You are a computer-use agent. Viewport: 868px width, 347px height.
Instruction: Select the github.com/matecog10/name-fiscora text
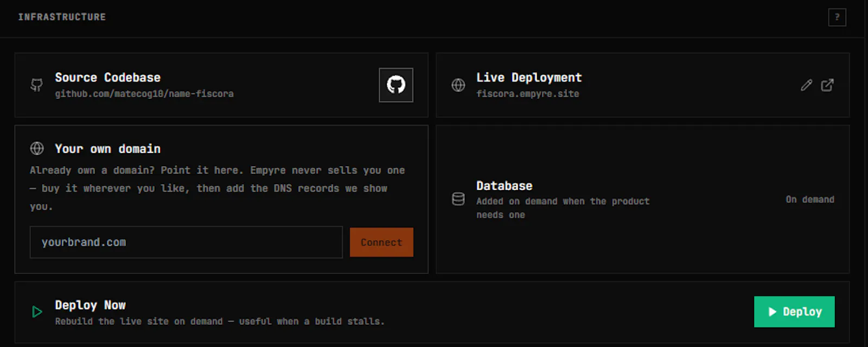tap(144, 94)
